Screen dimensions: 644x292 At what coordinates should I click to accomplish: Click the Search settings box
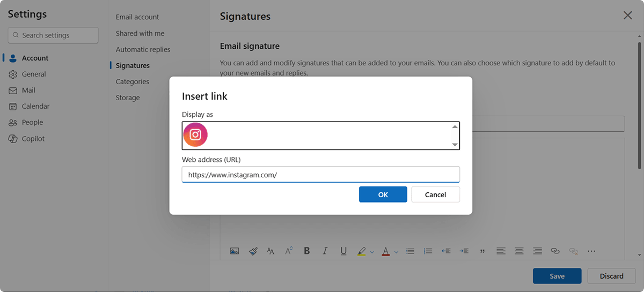coord(53,35)
